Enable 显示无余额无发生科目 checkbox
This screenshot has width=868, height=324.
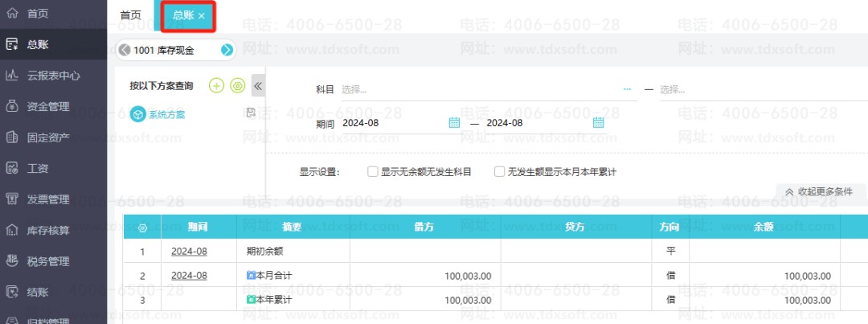tap(373, 172)
